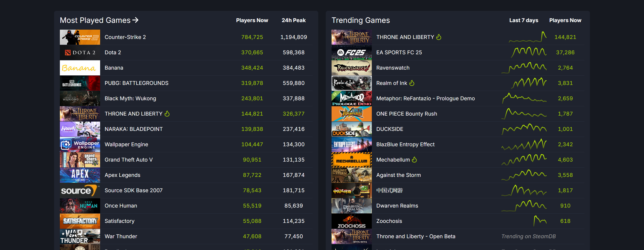The width and height of the screenshot is (644, 250).
Task: Open the Grand Theft Auto V link
Action: pyautogui.click(x=129, y=160)
